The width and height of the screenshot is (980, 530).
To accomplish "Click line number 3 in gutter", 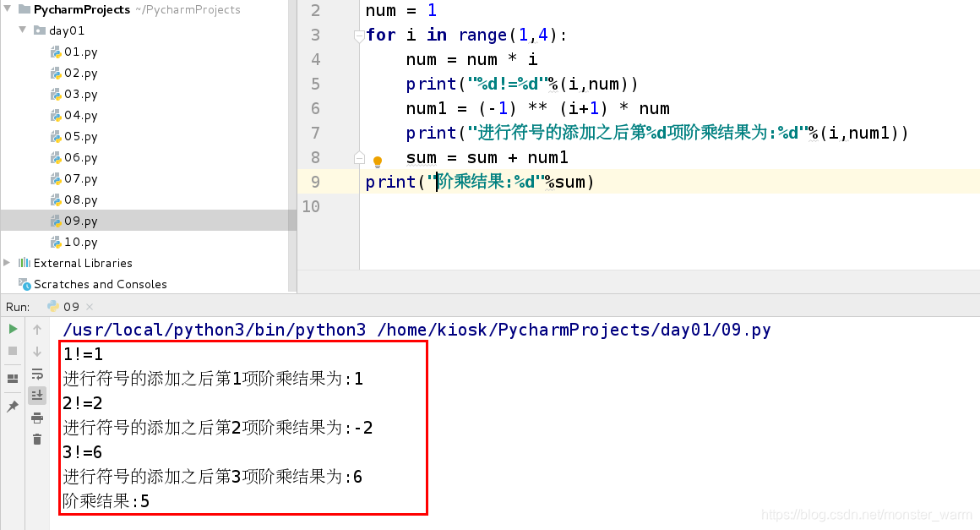I will (316, 36).
